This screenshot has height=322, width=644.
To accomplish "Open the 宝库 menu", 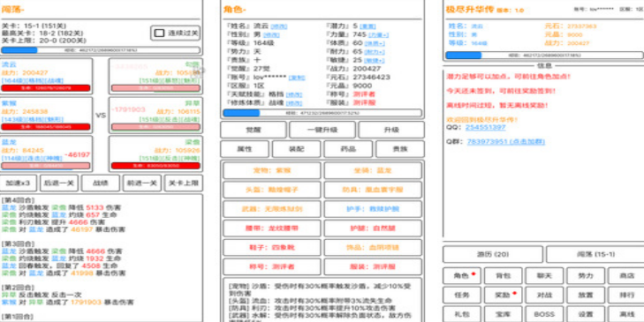I will click(x=504, y=314).
